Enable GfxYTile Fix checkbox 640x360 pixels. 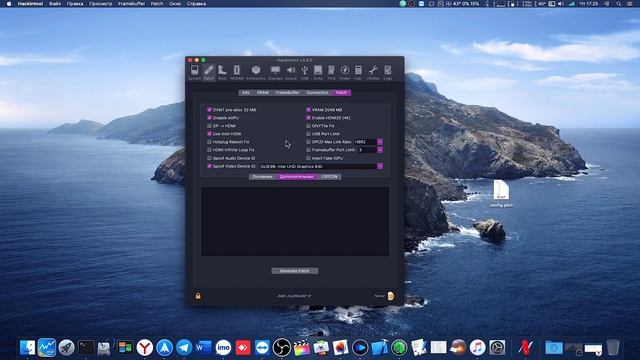coord(309,126)
